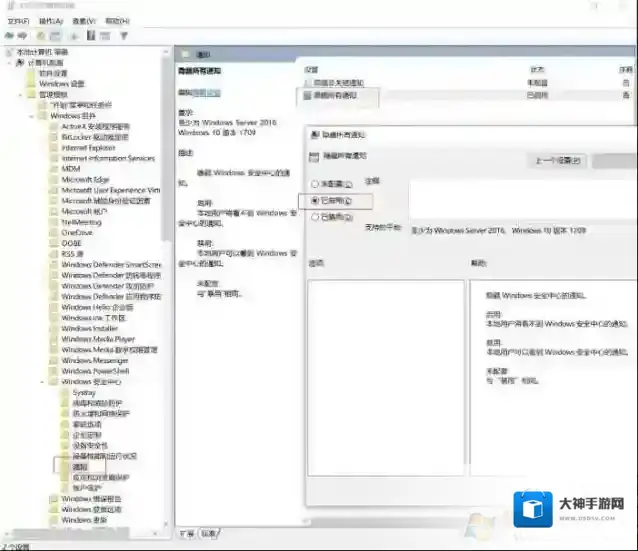The height and width of the screenshot is (551, 638).
Task: Click the tree pane scroll-down arrow
Action: click(166, 524)
